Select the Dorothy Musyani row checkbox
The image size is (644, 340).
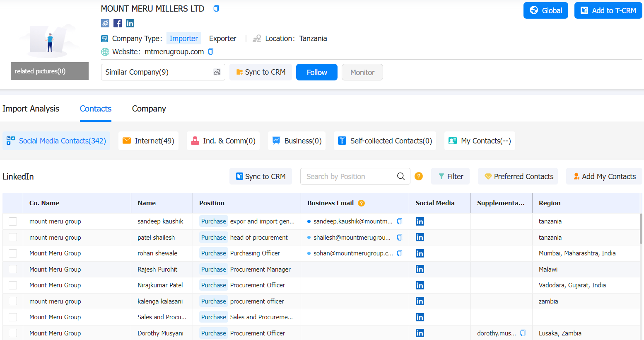coord(13,333)
